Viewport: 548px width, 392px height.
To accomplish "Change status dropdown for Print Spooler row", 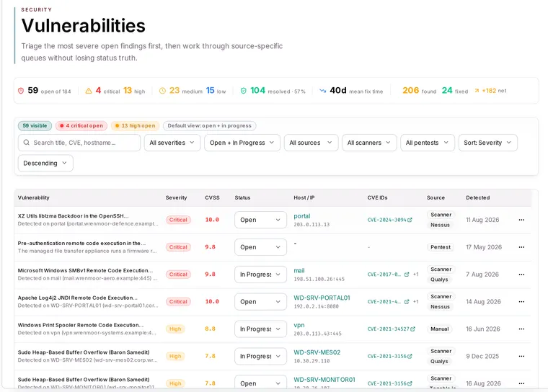I will point(261,329).
